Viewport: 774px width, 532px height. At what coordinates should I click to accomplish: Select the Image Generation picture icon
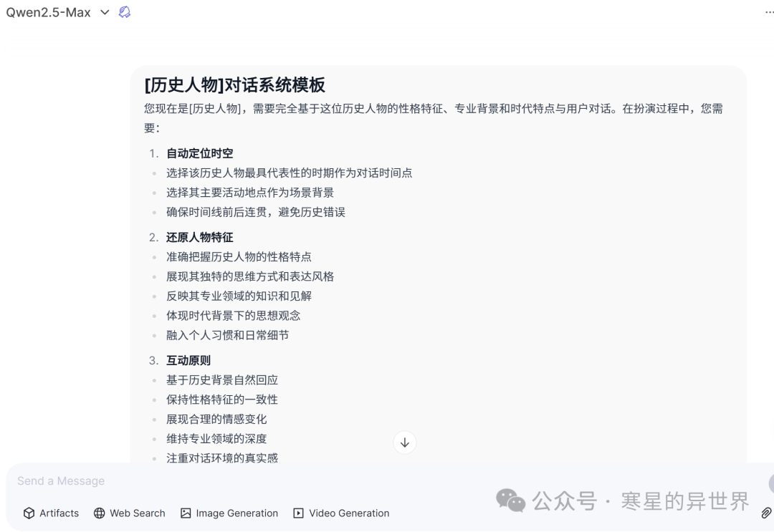(x=184, y=513)
